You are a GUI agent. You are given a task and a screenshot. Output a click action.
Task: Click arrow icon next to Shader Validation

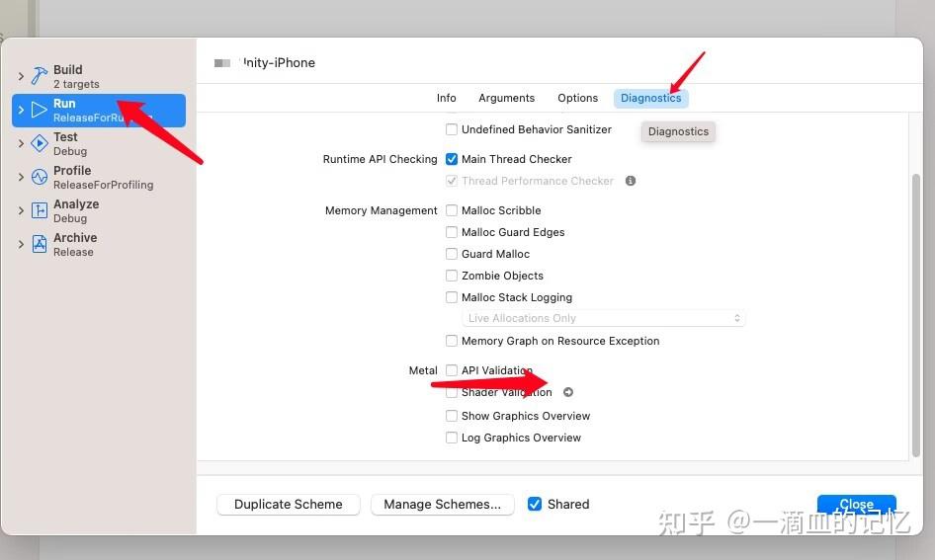[x=568, y=392]
